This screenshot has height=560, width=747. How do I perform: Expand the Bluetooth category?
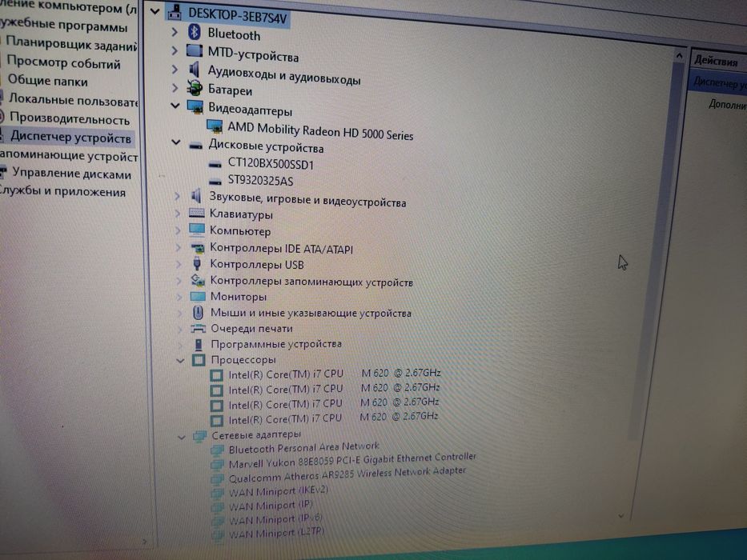[175, 32]
